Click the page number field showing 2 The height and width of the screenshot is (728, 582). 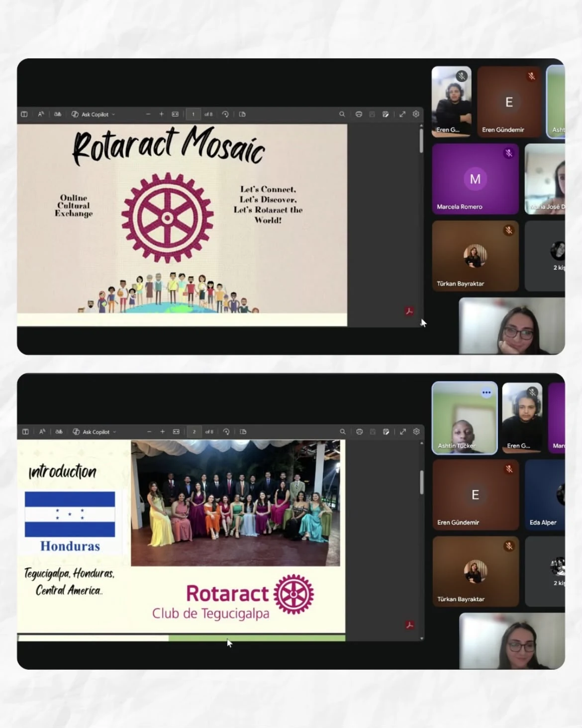point(194,431)
